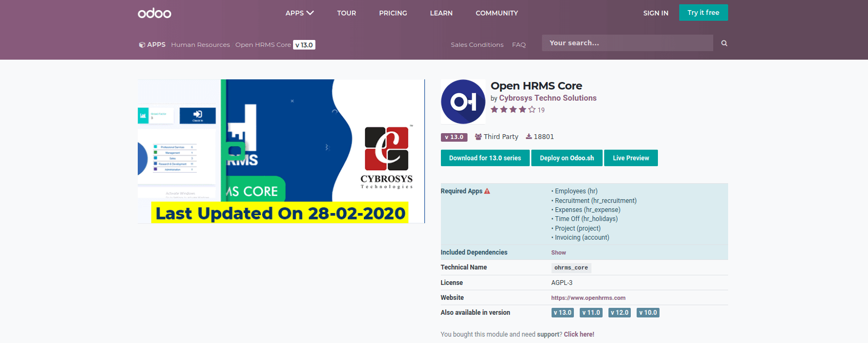
Task: Click the Try it free button
Action: [703, 12]
